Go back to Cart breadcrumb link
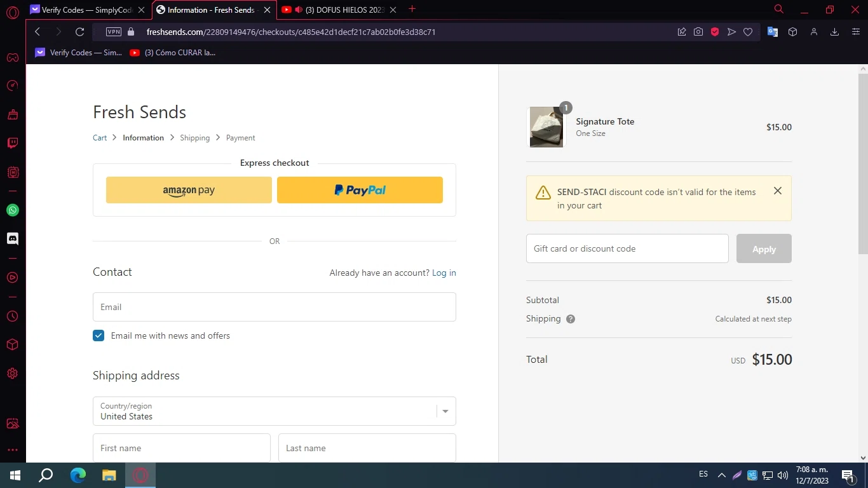Viewport: 868px width, 488px height. click(x=100, y=138)
